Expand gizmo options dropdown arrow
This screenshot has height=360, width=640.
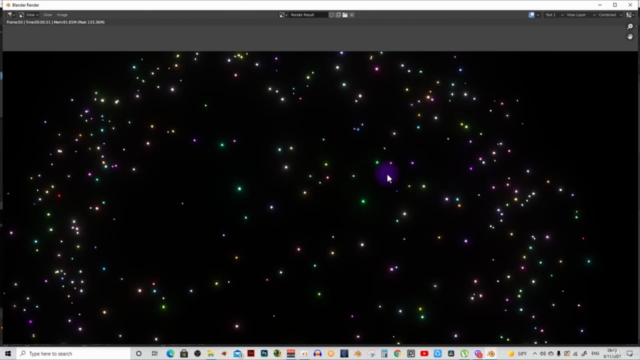pos(538,15)
